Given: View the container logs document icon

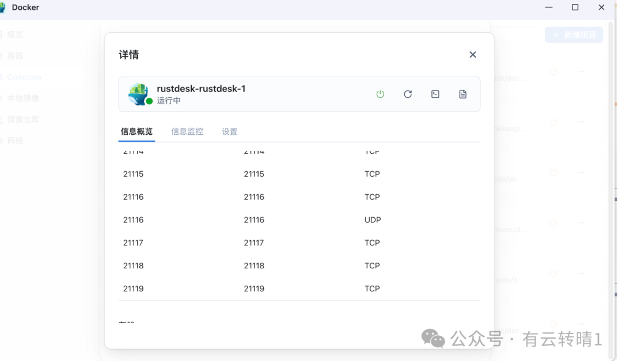Looking at the screenshot, I should [462, 94].
